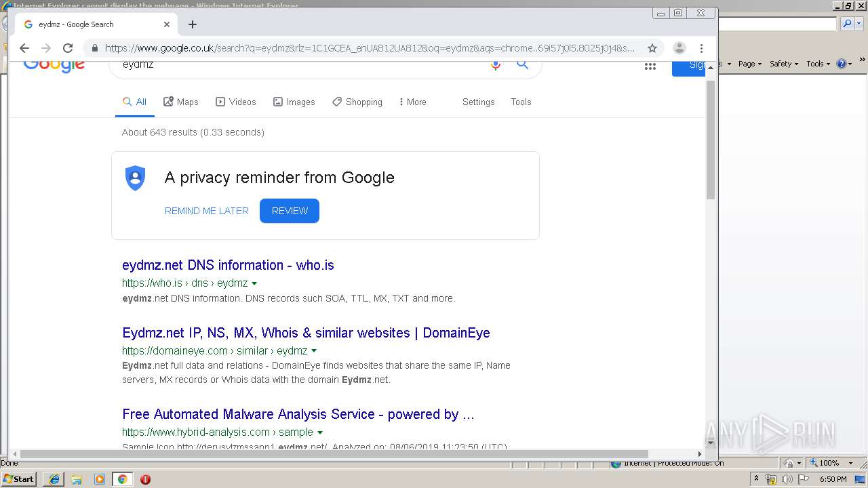Click the Internet Explorer search input field
Screen dimensions: 868x488
(x=778, y=24)
